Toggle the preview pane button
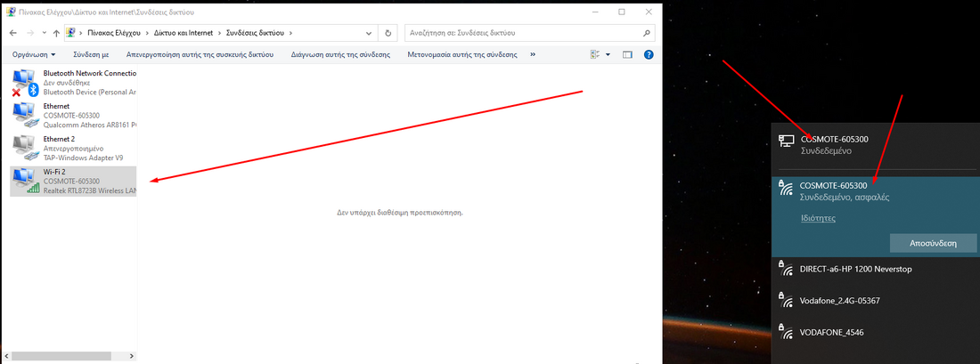The width and height of the screenshot is (980, 364). pos(627,54)
